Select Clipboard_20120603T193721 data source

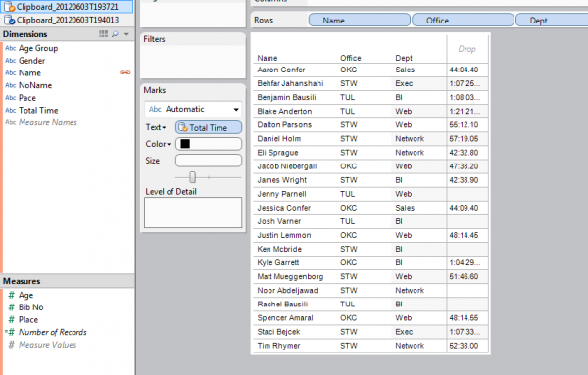point(67,7)
